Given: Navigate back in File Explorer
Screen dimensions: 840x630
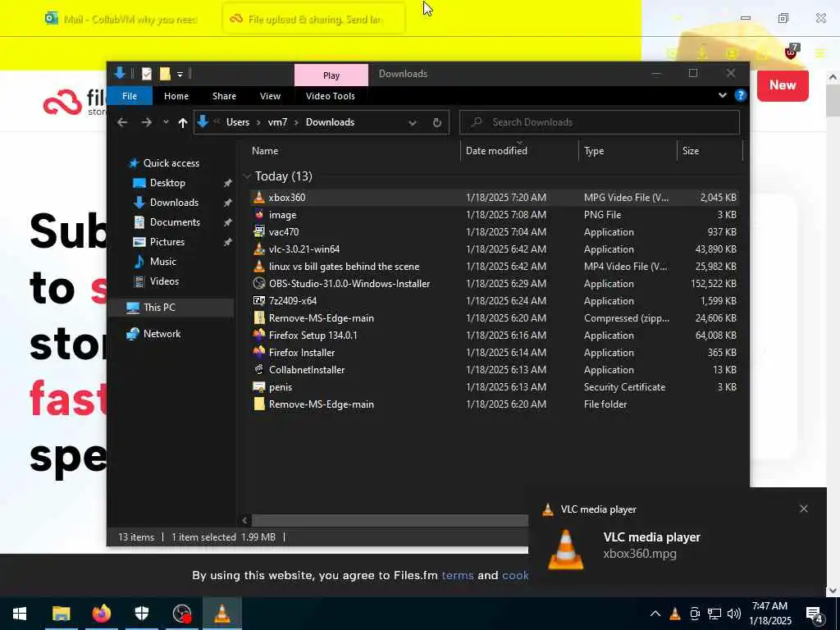Looking at the screenshot, I should pos(122,123).
